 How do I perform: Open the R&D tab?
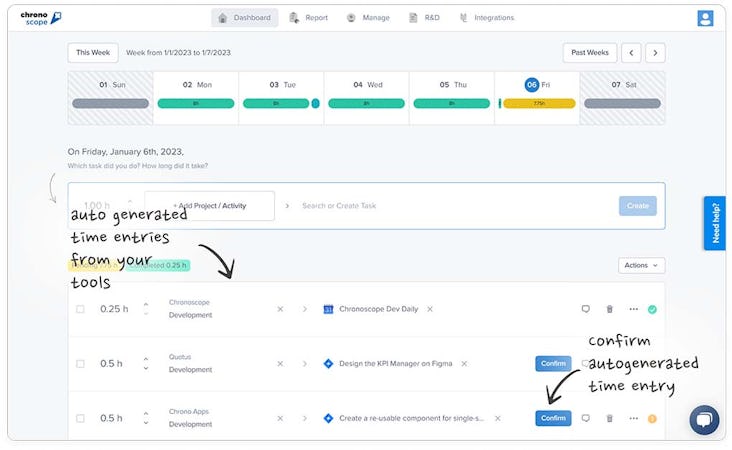pos(424,18)
